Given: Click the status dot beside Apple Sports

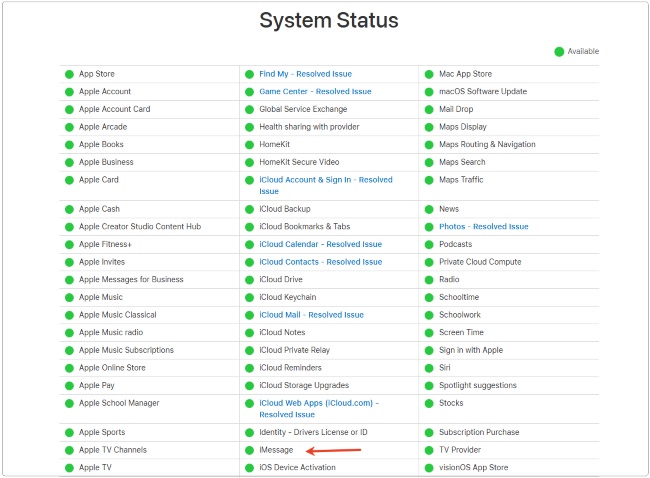Looking at the screenshot, I should (x=69, y=433).
